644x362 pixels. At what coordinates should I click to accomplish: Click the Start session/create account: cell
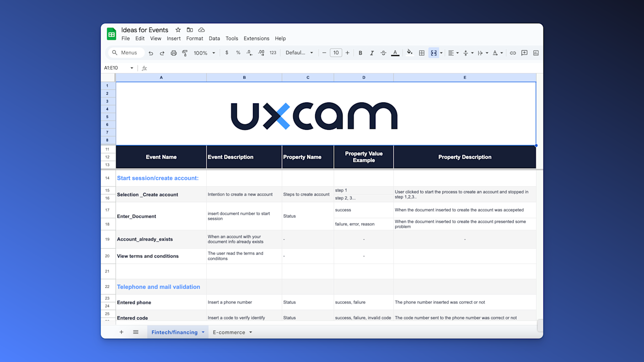coord(161,178)
